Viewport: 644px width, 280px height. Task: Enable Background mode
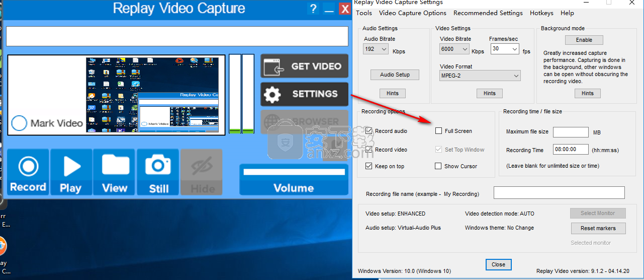pyautogui.click(x=584, y=40)
